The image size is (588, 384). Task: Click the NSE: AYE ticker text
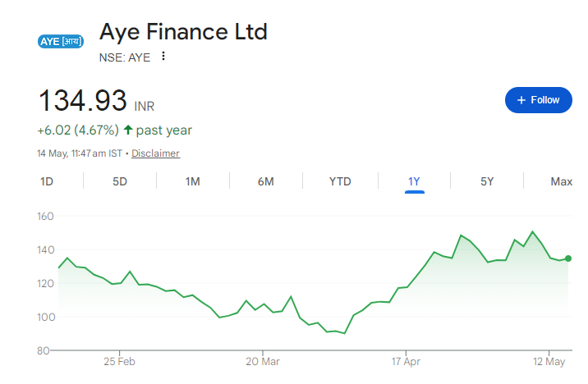[x=125, y=57]
